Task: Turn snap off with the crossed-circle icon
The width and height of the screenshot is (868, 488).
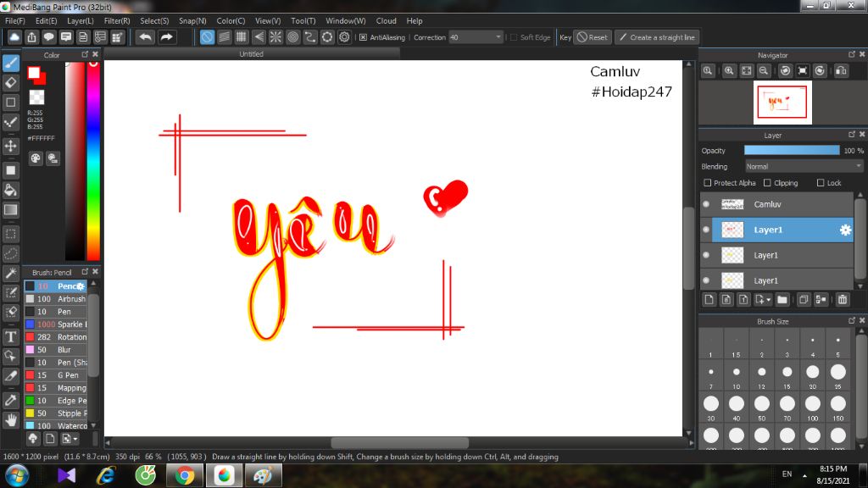Action: point(207,37)
